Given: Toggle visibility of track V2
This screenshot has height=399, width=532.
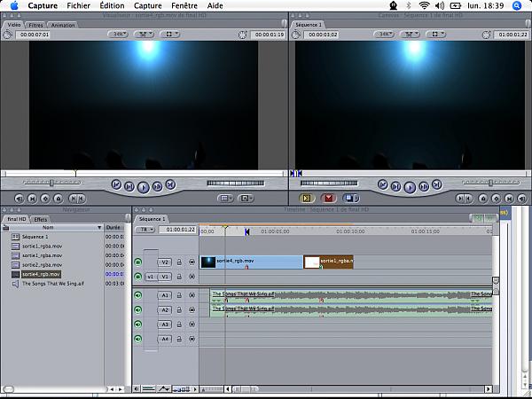Looking at the screenshot, I should click(138, 262).
